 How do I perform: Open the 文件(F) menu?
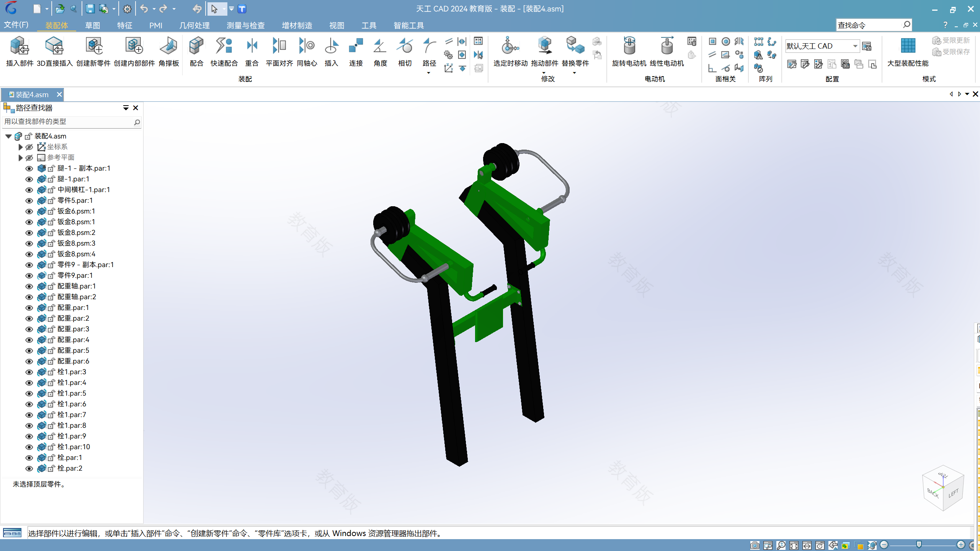pyautogui.click(x=16, y=25)
